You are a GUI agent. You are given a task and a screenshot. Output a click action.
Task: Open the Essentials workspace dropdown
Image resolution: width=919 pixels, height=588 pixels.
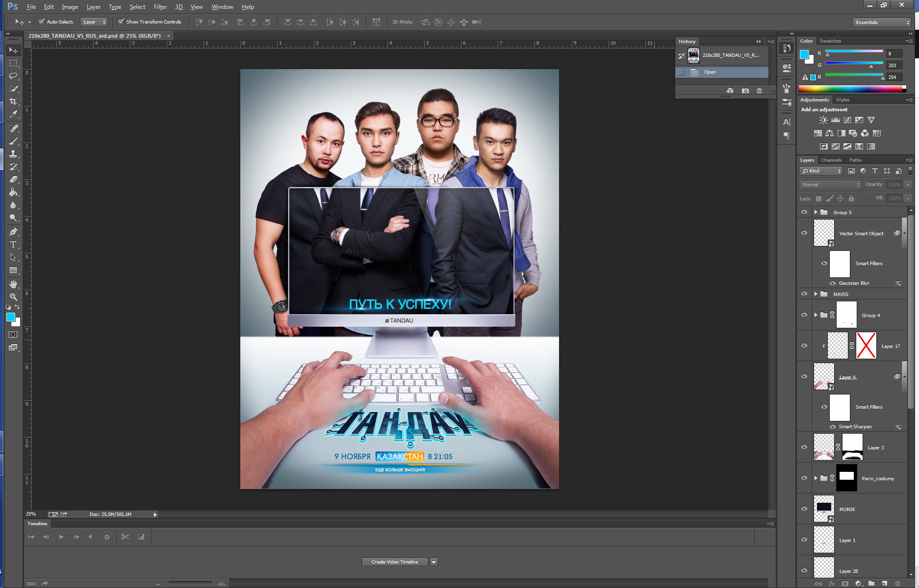(882, 23)
